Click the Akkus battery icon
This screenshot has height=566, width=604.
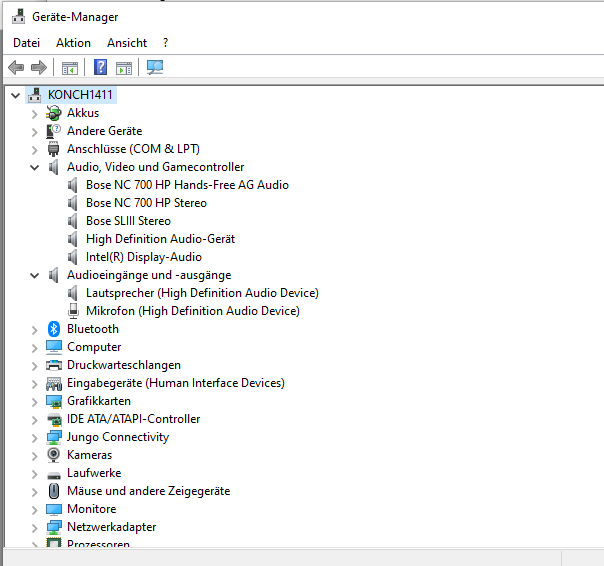point(54,113)
